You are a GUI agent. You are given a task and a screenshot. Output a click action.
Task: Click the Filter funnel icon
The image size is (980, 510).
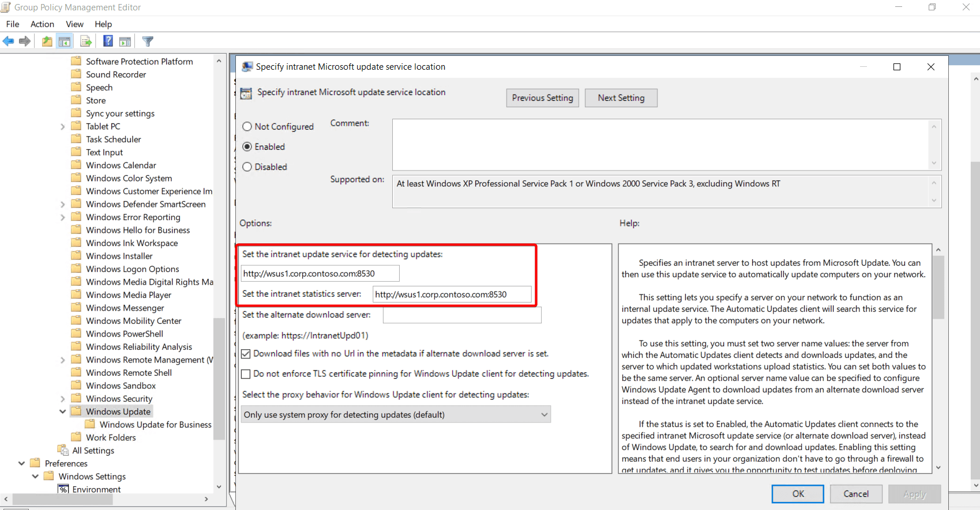click(x=148, y=41)
